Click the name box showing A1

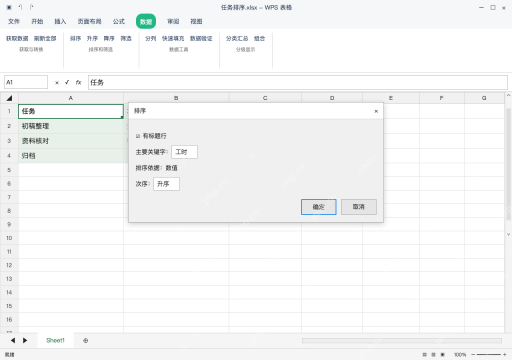coord(26,82)
